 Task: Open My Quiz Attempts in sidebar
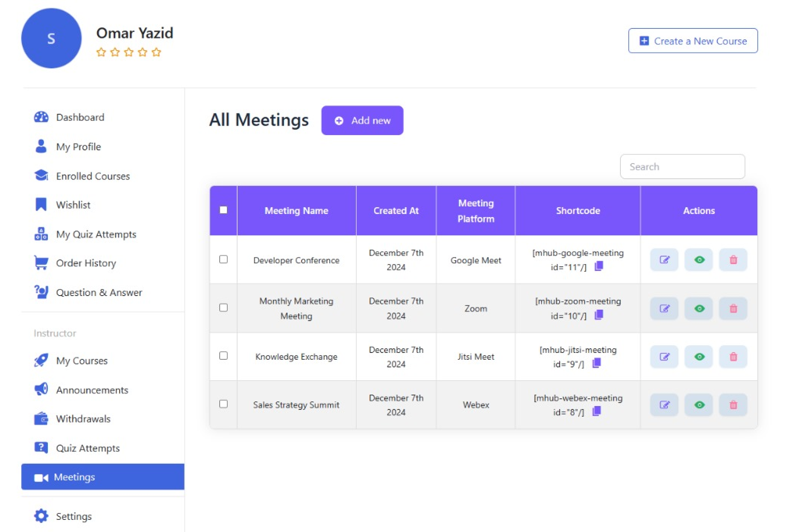point(85,234)
